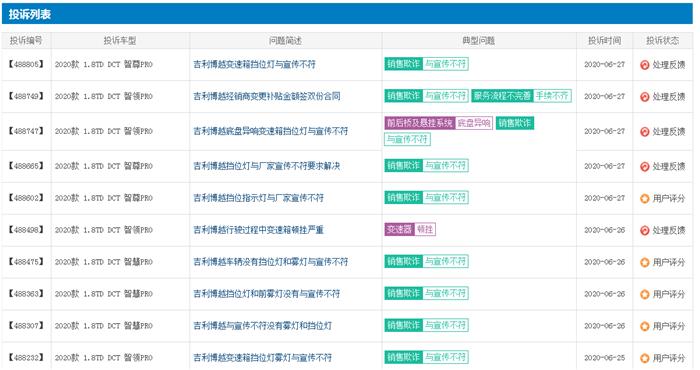Viewport: 700px width, 370px height.
Task: Click the 投诉状态 column header
Action: [x=662, y=41]
